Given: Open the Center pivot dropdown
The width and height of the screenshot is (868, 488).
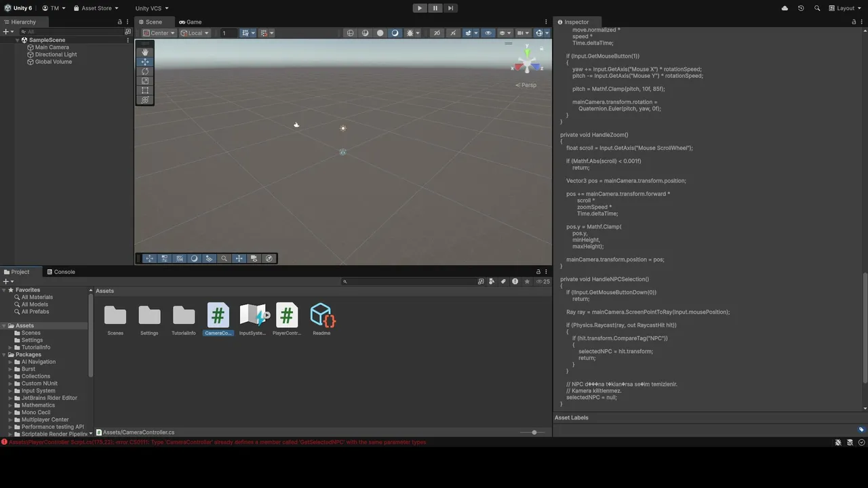Looking at the screenshot, I should [159, 33].
